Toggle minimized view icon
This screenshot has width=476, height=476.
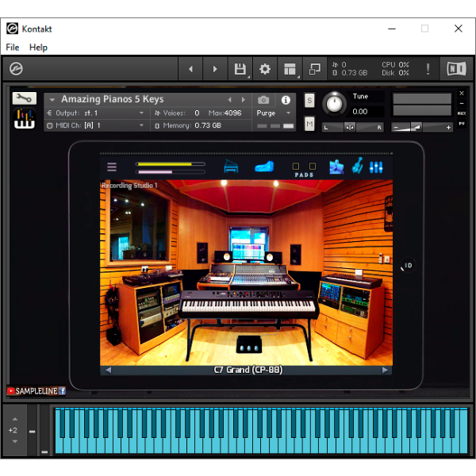point(314,69)
